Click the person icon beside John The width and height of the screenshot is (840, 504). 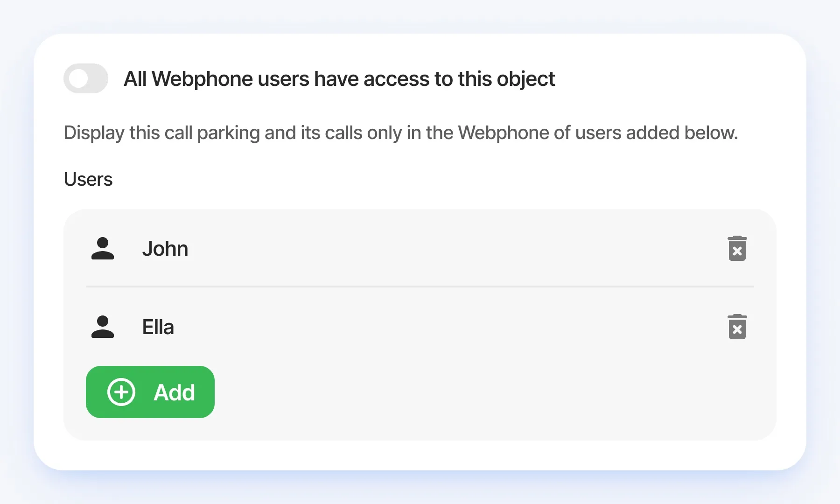pyautogui.click(x=103, y=249)
